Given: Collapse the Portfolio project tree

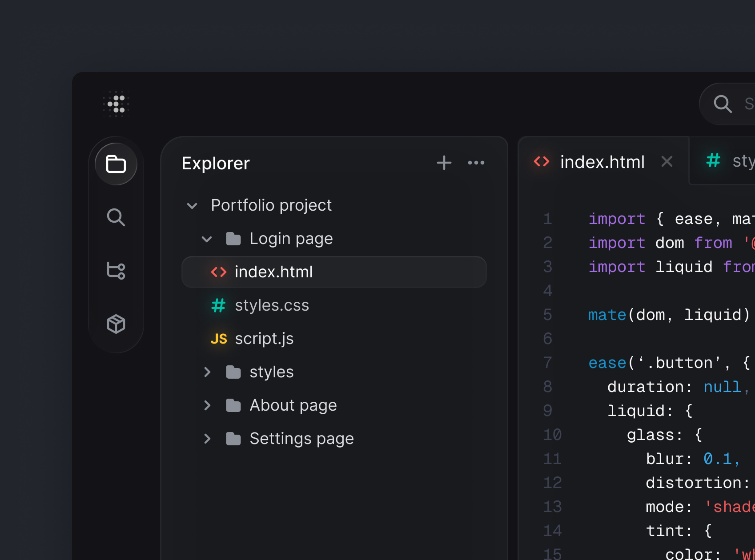Looking at the screenshot, I should tap(192, 206).
